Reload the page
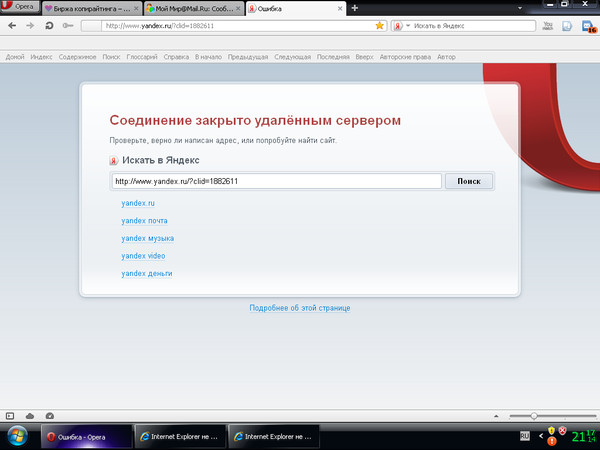The width and height of the screenshot is (600, 450). 49,26
